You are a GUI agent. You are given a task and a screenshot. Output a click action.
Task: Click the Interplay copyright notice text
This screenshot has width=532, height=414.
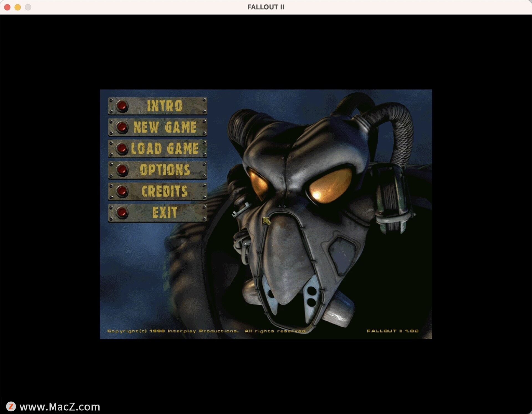click(207, 331)
